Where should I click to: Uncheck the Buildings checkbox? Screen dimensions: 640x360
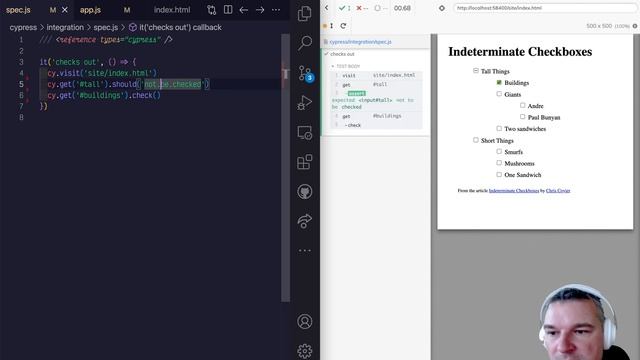[499, 82]
